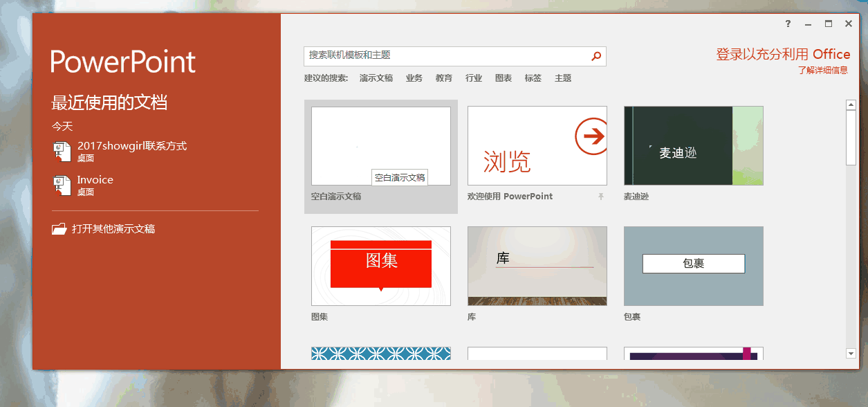Select suggested search 主题
The height and width of the screenshot is (407, 868).
tap(563, 78)
